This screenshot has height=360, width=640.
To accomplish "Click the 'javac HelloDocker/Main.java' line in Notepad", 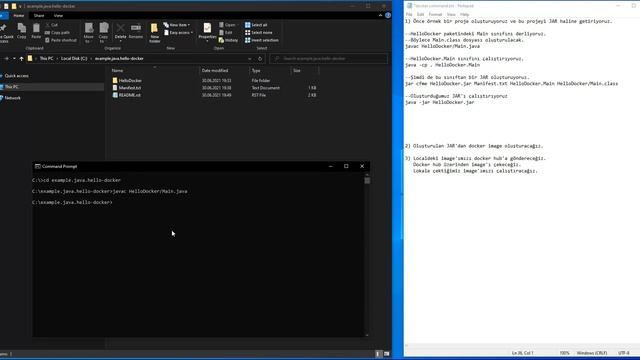I will (443, 47).
